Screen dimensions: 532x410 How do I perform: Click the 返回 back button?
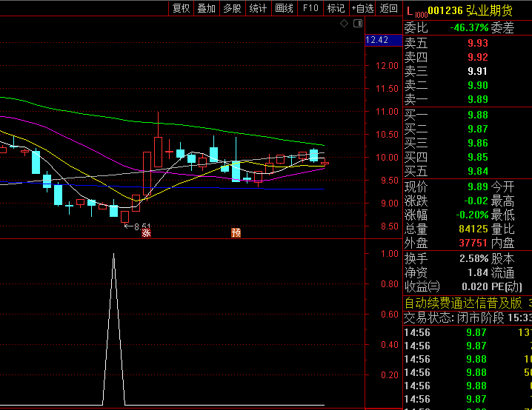(389, 8)
